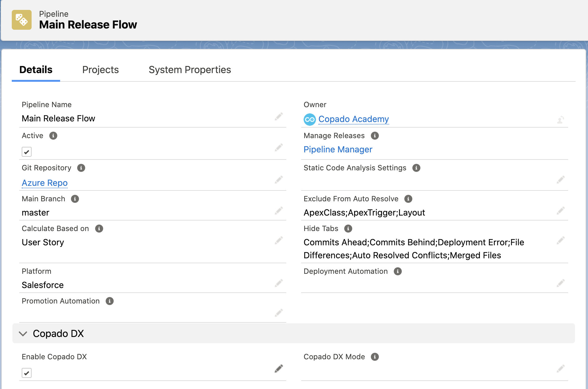The height and width of the screenshot is (389, 588).
Task: Click the Platform field edit pencil
Action: [279, 283]
